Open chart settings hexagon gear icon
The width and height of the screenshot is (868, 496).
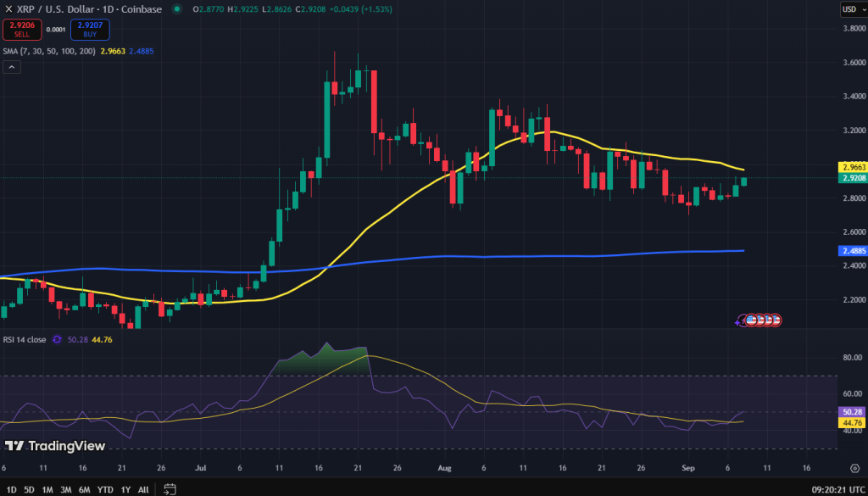854,468
